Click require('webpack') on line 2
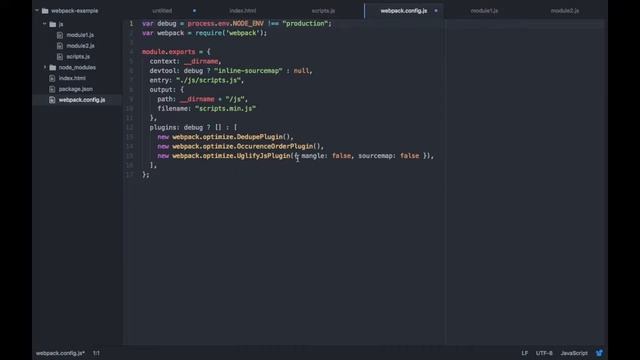Viewport: 640px width, 360px height. pyautogui.click(x=229, y=33)
